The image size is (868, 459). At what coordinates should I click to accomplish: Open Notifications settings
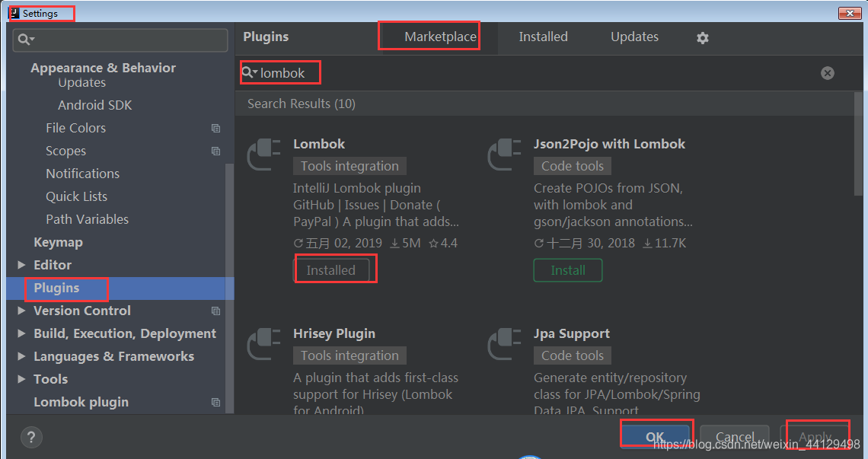tap(82, 174)
